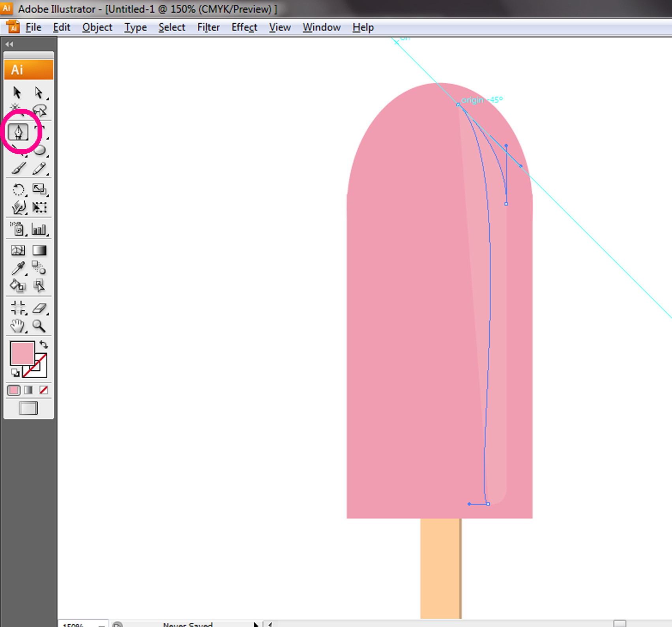Choose the Zoom magnifier tool

click(x=39, y=326)
